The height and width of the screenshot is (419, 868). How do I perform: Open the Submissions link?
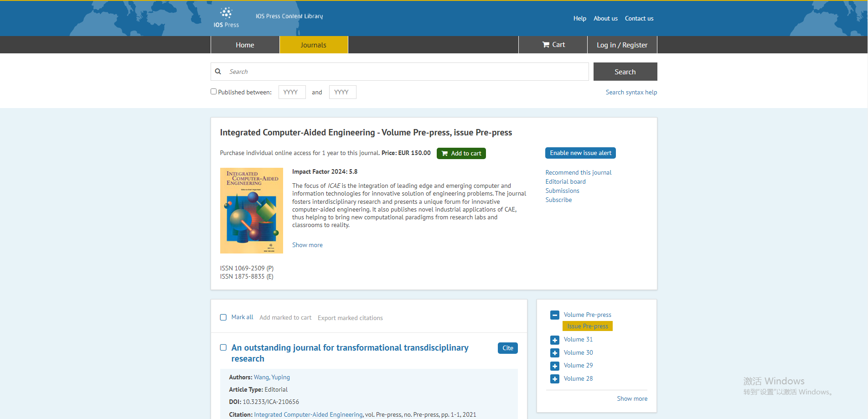[563, 191]
